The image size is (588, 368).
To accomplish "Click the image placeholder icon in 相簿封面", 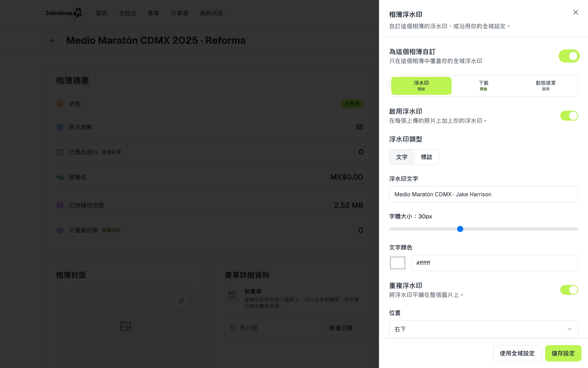I will pyautogui.click(x=125, y=326).
